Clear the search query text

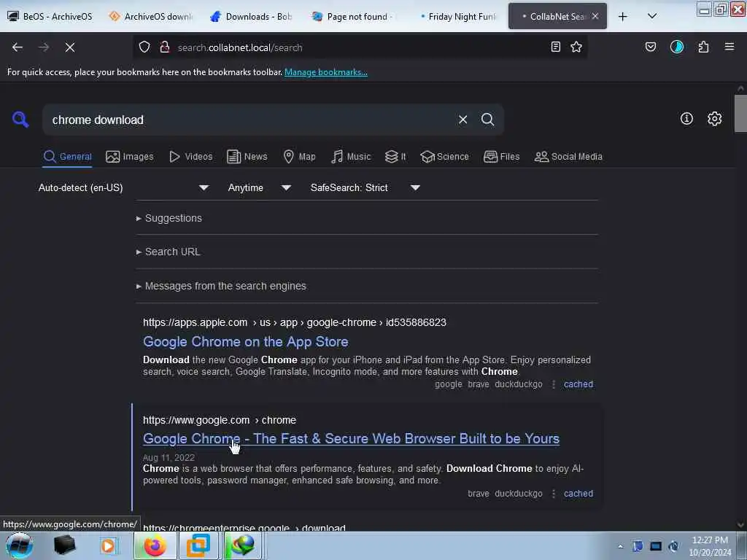click(x=462, y=120)
